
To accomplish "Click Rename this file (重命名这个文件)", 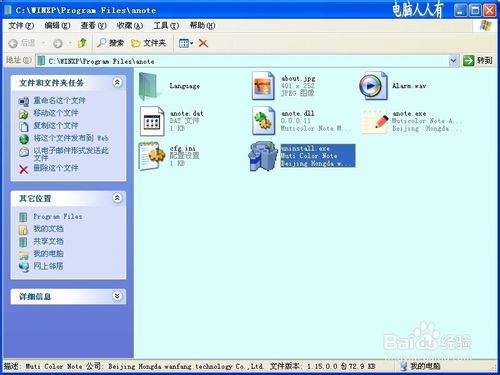I will coord(59,100).
